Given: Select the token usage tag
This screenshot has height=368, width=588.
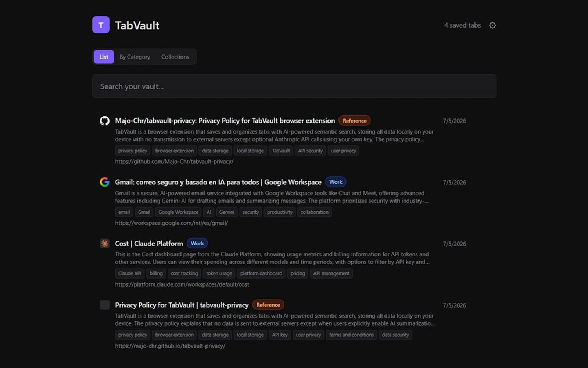Looking at the screenshot, I should (x=219, y=273).
